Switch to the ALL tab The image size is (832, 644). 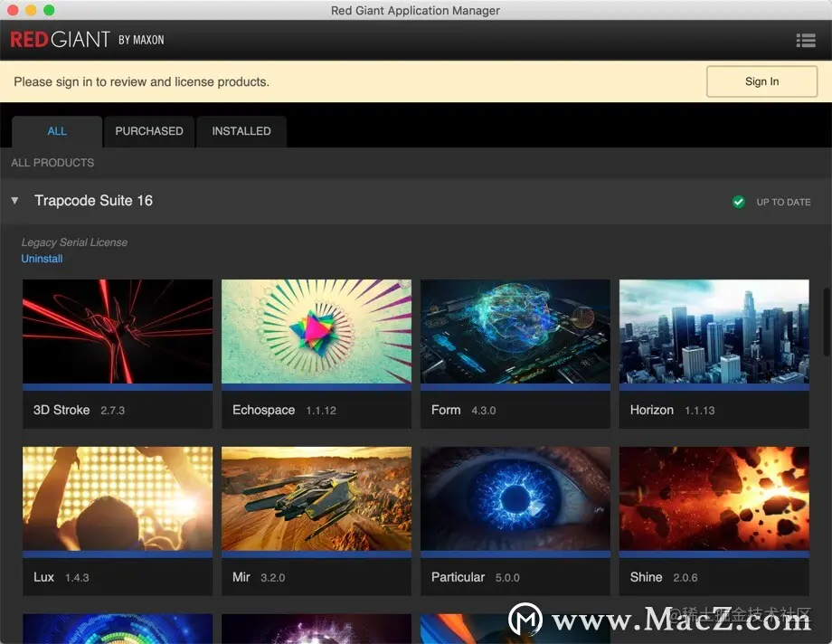tap(57, 131)
